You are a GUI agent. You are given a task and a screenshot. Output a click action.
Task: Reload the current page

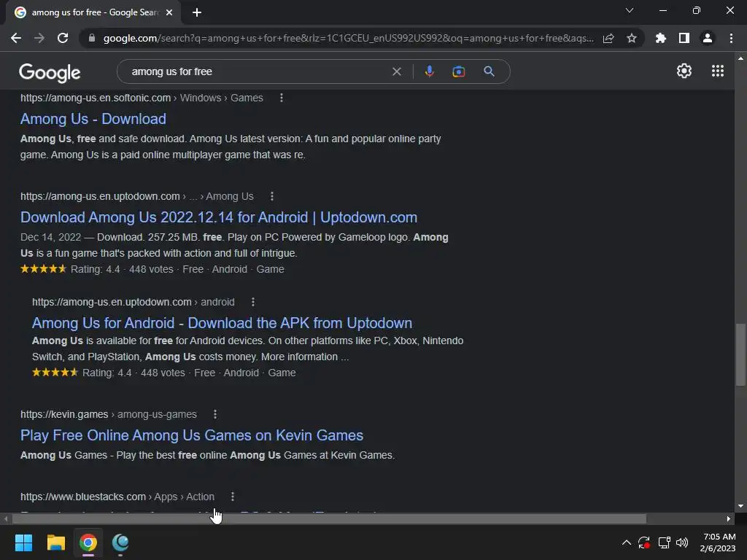63,38
